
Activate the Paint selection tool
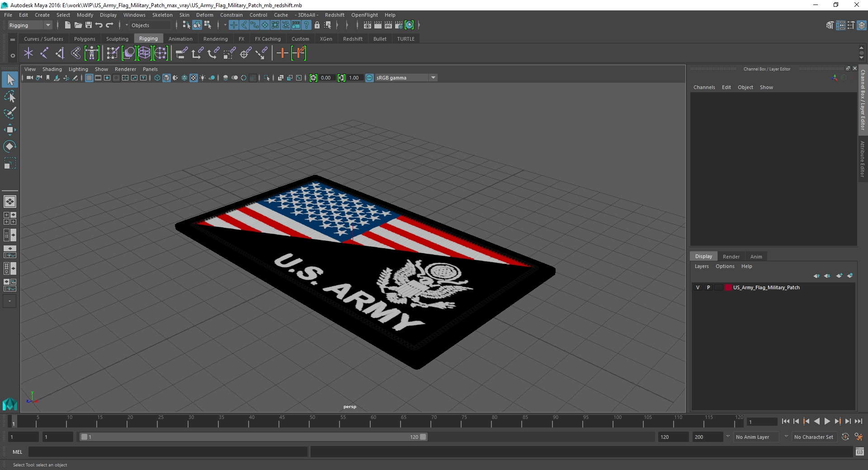10,113
